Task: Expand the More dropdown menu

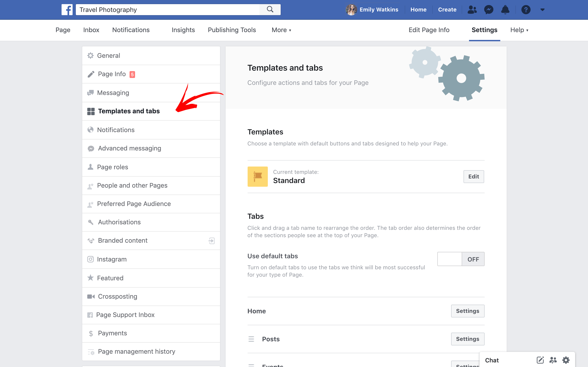Action: [x=281, y=30]
